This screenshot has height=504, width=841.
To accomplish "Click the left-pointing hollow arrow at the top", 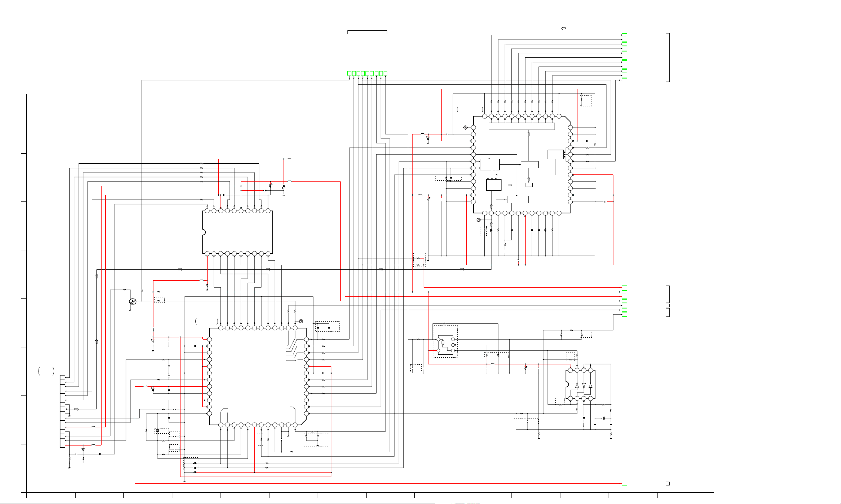I will point(563,29).
